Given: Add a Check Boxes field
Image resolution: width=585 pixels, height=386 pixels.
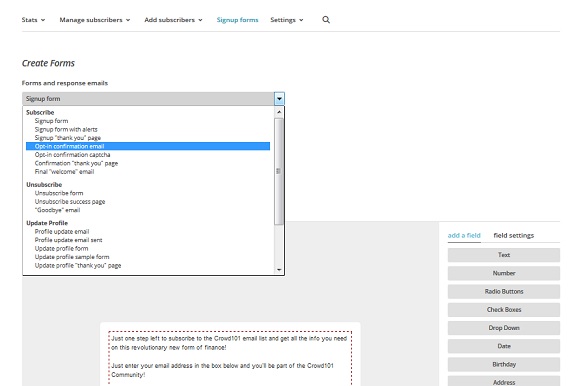Looking at the screenshot, I should [504, 310].
